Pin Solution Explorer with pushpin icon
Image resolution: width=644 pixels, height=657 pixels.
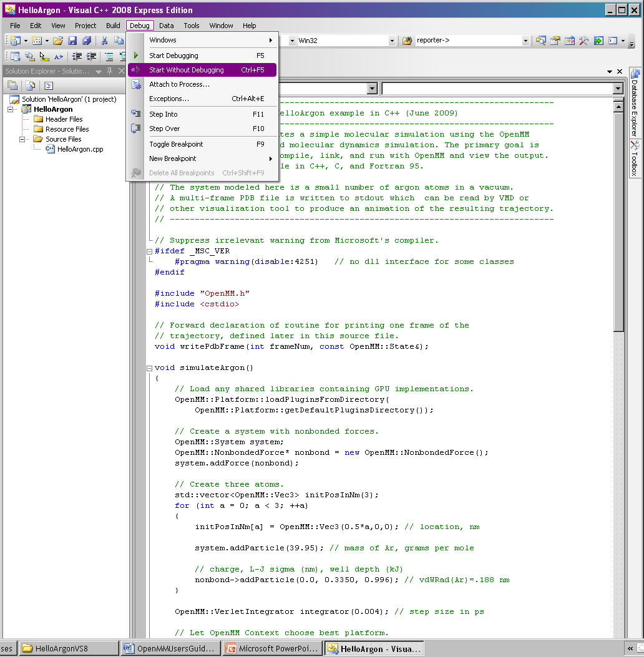pyautogui.click(x=109, y=71)
